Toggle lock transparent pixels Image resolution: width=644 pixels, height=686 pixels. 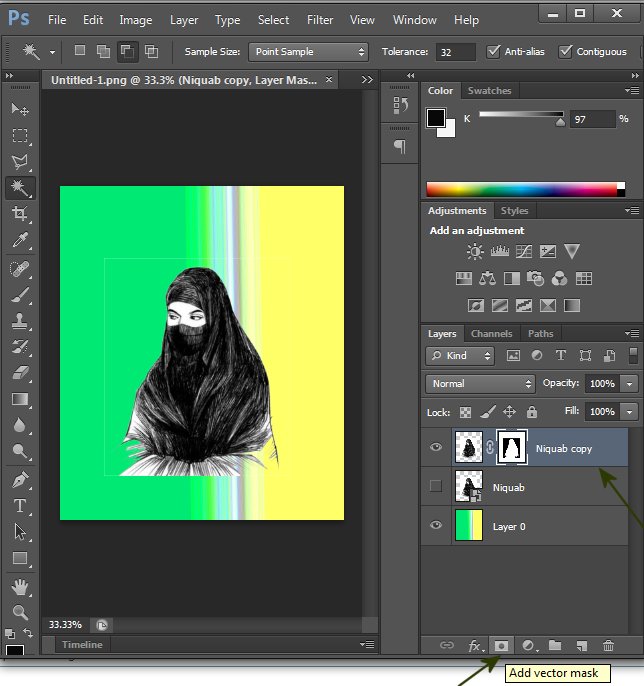click(466, 412)
